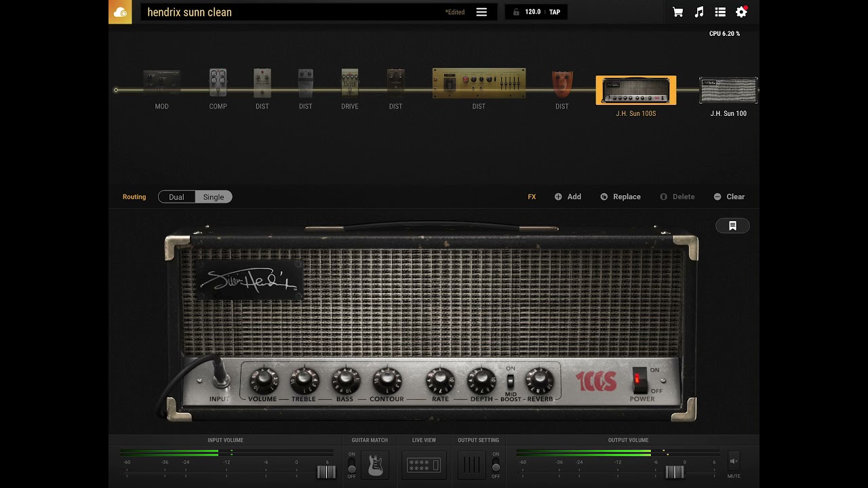Screen dimensions: 868x488
Task: Click the TREBLE knob on amp
Action: click(304, 380)
